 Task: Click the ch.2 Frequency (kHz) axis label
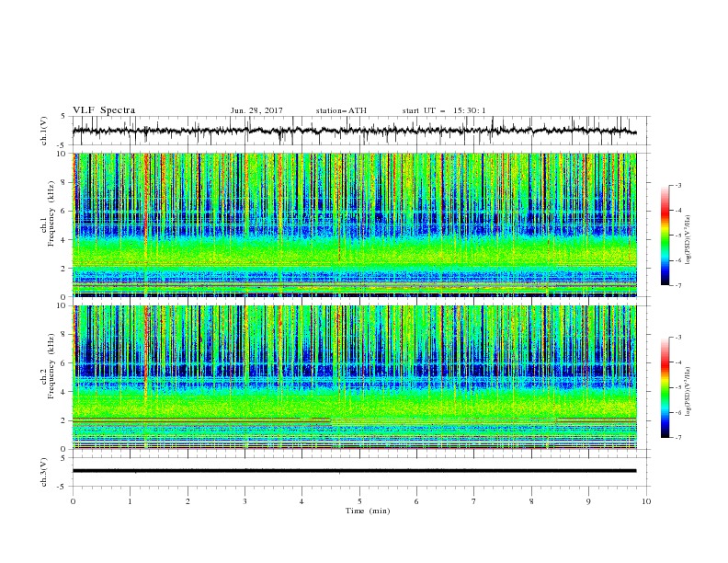click(48, 366)
